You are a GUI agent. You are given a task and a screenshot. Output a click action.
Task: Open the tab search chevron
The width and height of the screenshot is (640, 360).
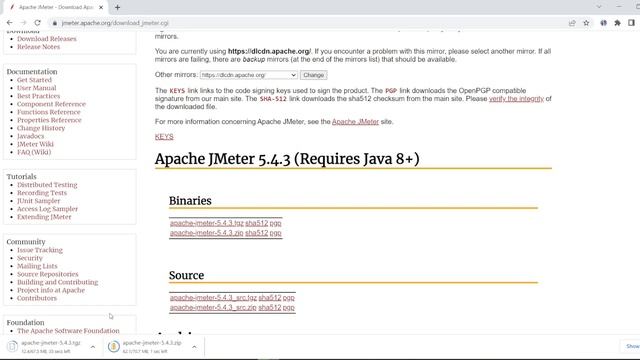pyautogui.click(x=599, y=7)
